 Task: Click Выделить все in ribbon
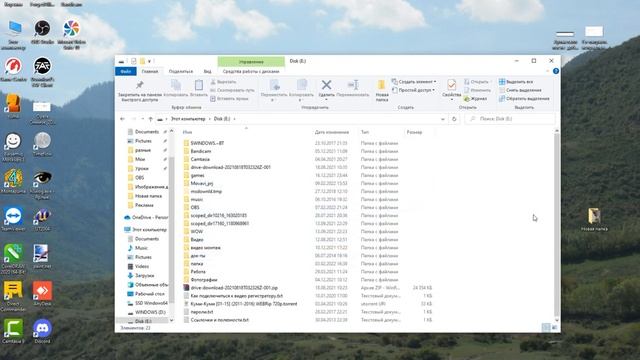coord(516,82)
